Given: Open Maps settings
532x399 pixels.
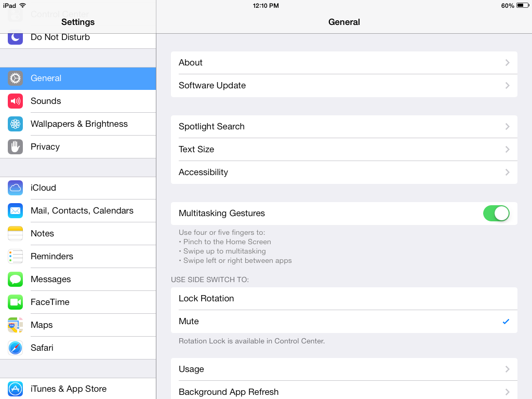Looking at the screenshot, I should (x=78, y=325).
